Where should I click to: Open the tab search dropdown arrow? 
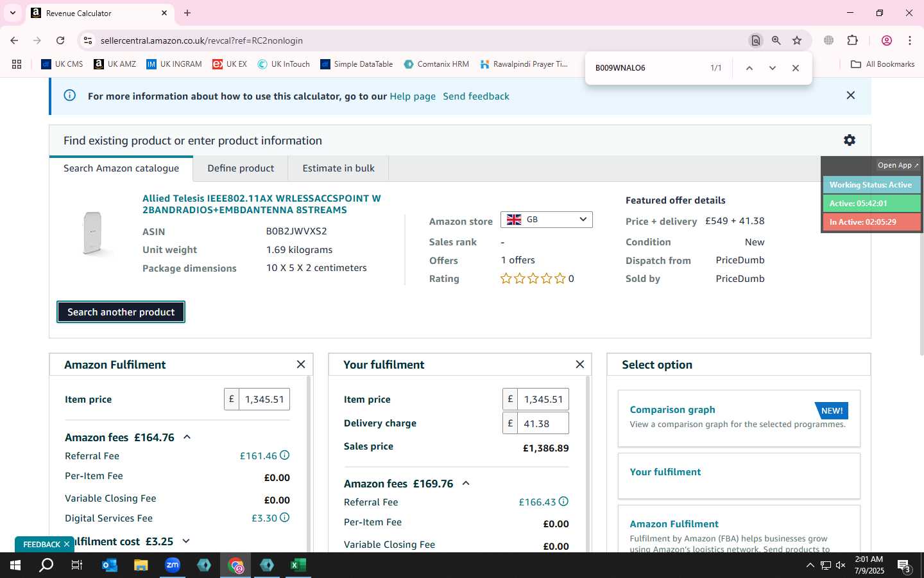(12, 13)
